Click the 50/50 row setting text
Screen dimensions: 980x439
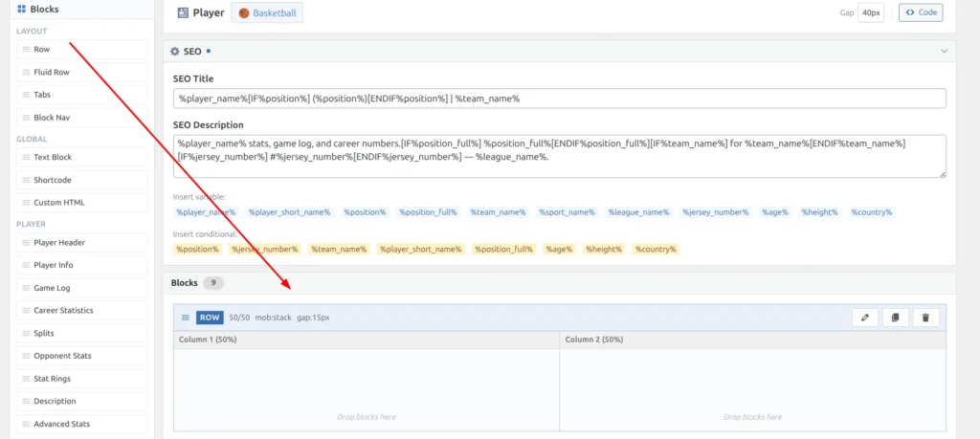239,318
